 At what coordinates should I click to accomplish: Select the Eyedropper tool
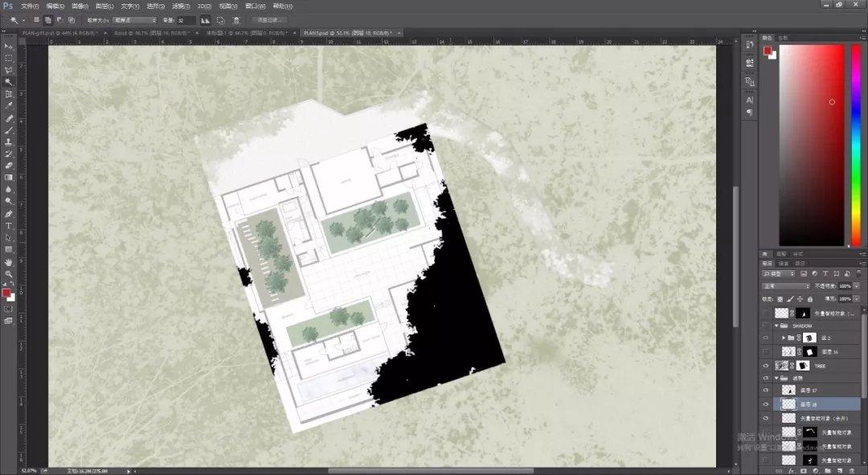point(8,106)
